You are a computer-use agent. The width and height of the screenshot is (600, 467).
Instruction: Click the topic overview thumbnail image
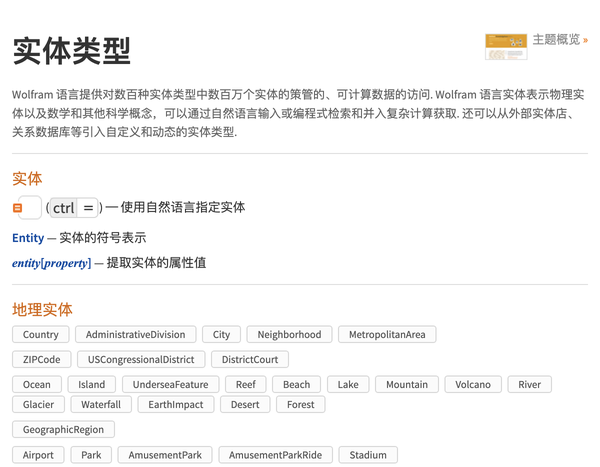point(506,47)
